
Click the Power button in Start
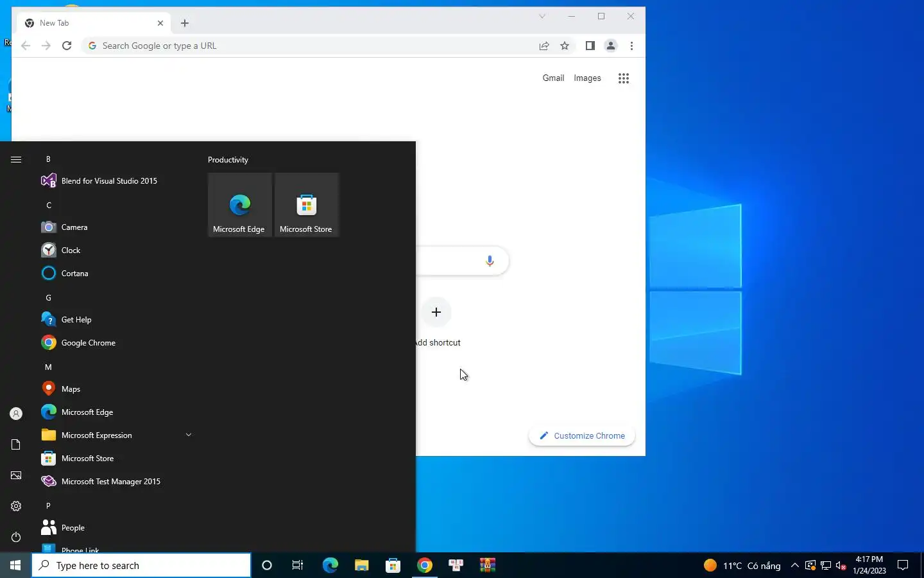pos(16,537)
